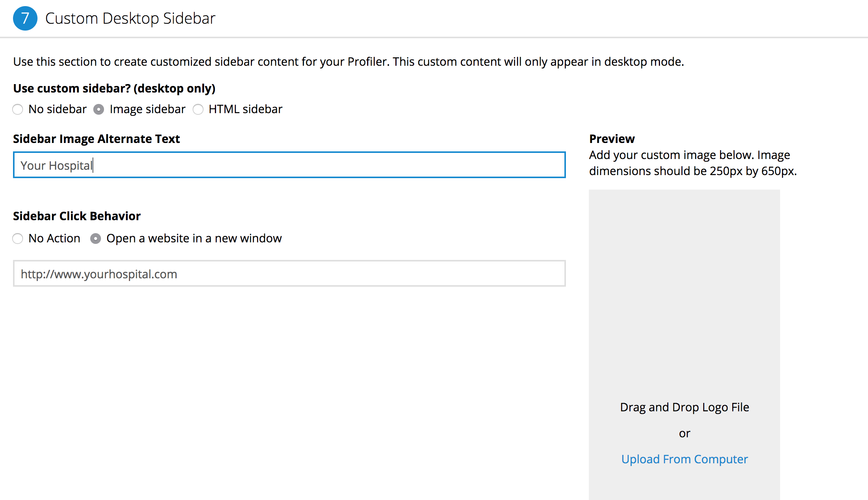
Task: Select the No Action click behavior
Action: (18, 239)
